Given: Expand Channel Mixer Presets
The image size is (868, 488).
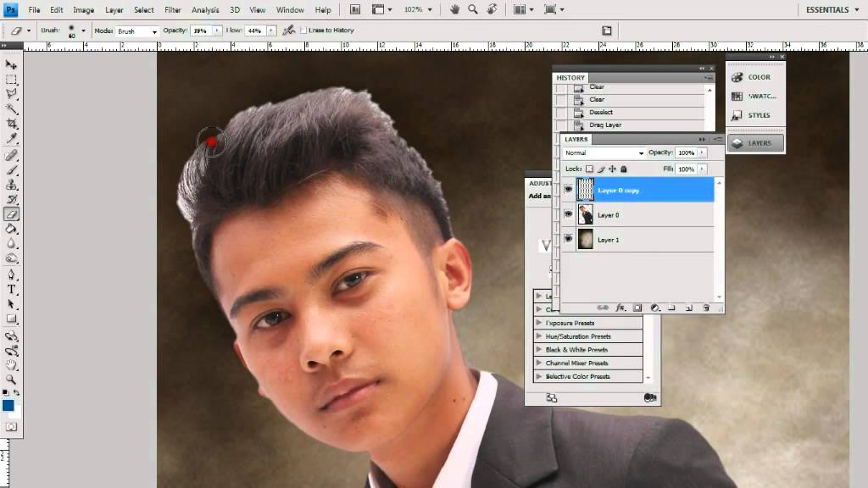Looking at the screenshot, I should 538,363.
